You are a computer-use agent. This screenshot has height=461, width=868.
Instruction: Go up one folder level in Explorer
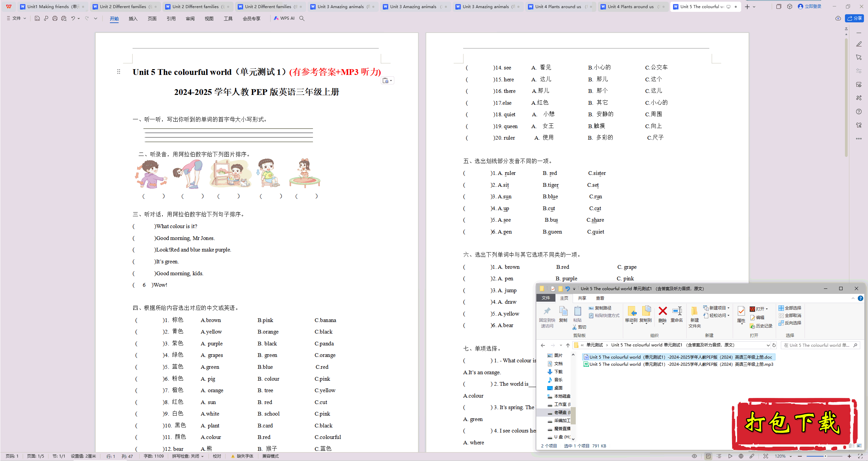(x=568, y=345)
